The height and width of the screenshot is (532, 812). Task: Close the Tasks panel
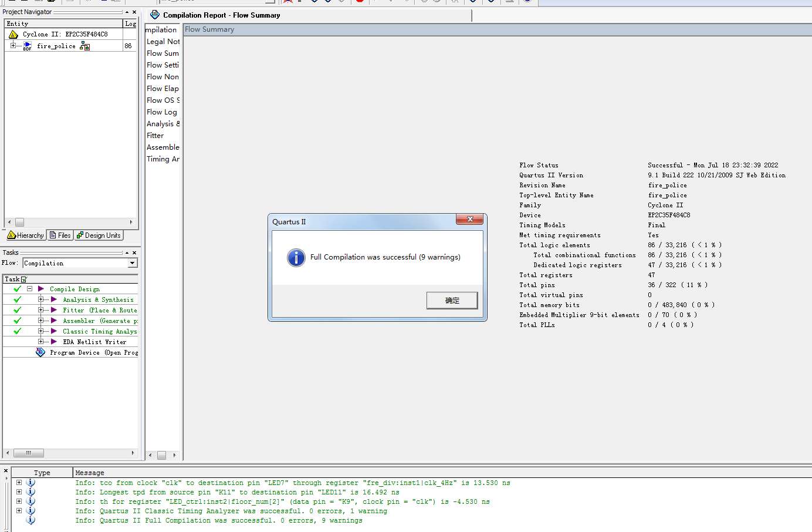134,252
